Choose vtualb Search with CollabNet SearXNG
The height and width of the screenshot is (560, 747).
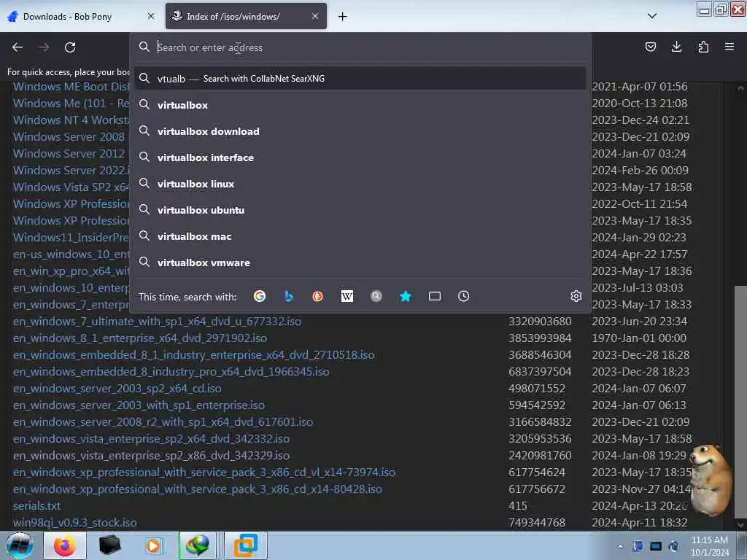click(x=360, y=79)
